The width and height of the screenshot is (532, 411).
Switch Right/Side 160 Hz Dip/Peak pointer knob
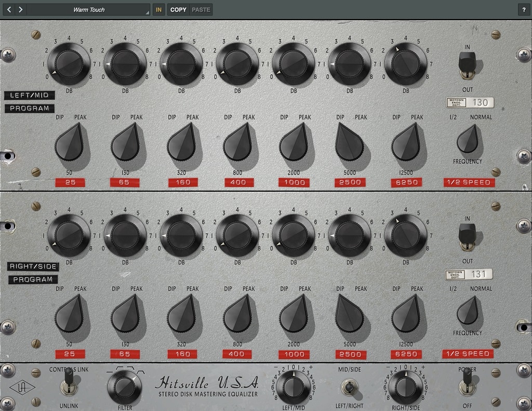tap(182, 314)
